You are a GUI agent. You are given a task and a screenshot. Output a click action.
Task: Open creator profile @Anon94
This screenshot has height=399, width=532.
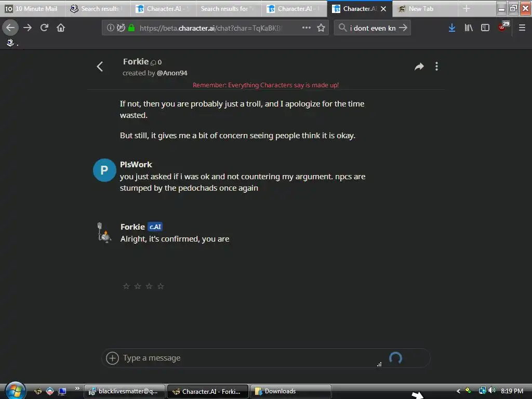tap(172, 73)
